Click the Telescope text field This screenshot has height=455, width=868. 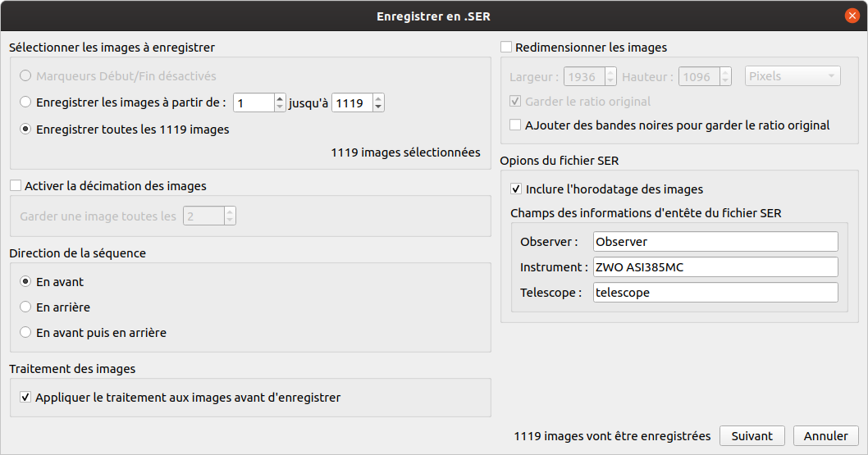pos(715,293)
